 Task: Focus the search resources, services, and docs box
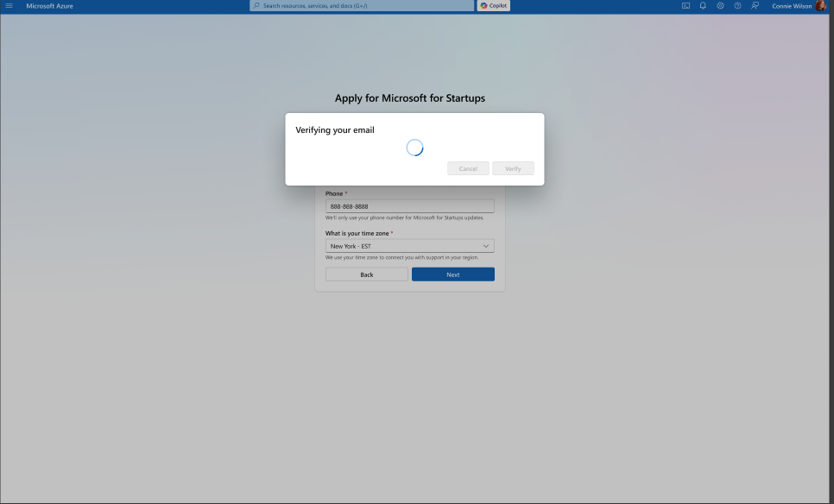(362, 5)
